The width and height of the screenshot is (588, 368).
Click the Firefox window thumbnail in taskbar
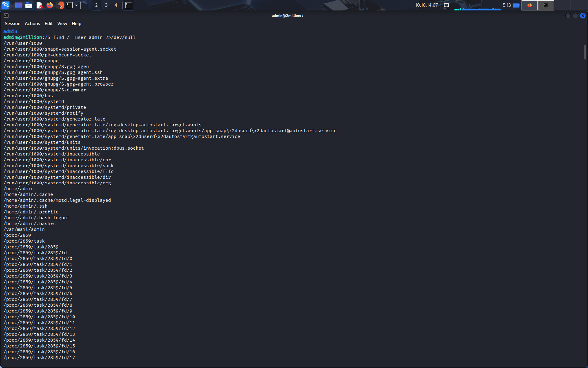(530, 5)
